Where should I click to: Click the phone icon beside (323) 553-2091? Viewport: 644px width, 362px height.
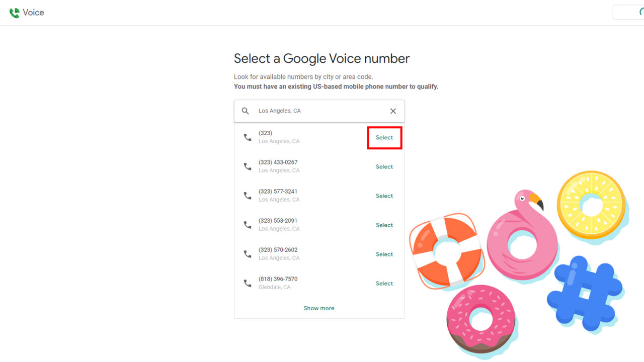tap(247, 224)
